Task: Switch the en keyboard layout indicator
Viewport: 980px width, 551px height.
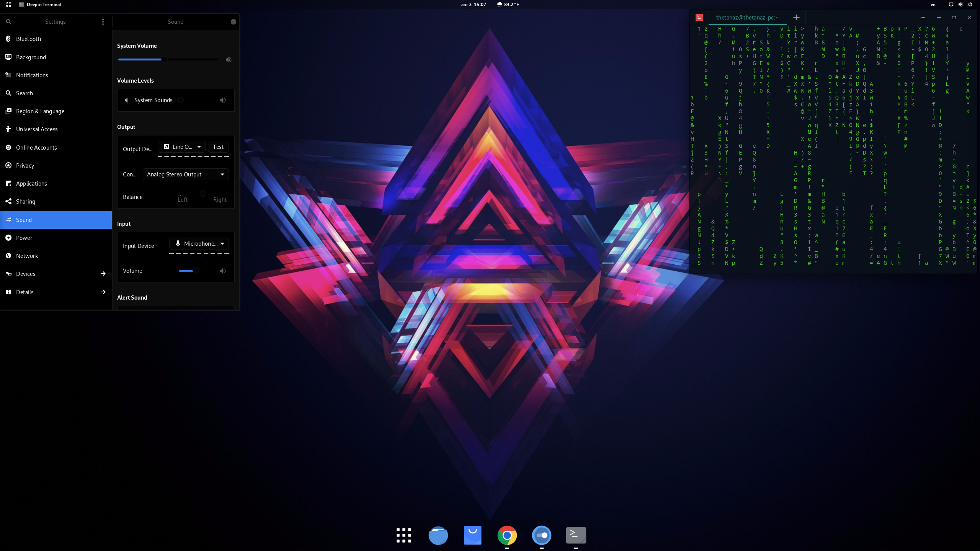Action: 933,5
